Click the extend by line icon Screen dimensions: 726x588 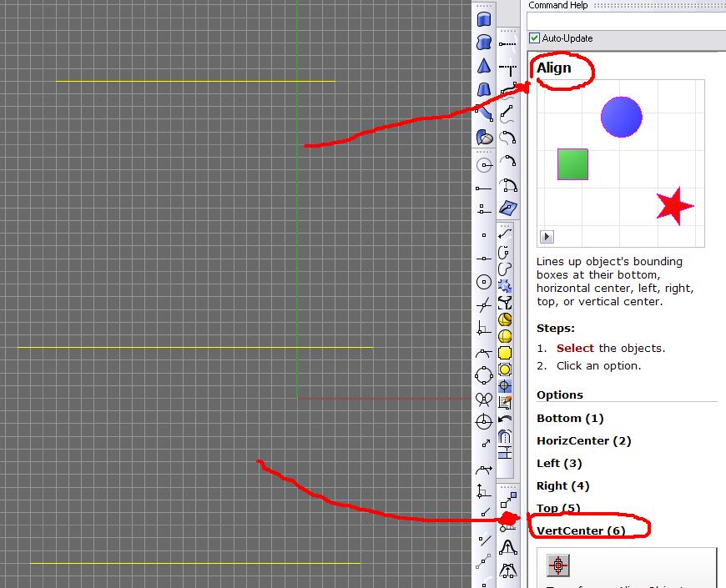[x=507, y=113]
